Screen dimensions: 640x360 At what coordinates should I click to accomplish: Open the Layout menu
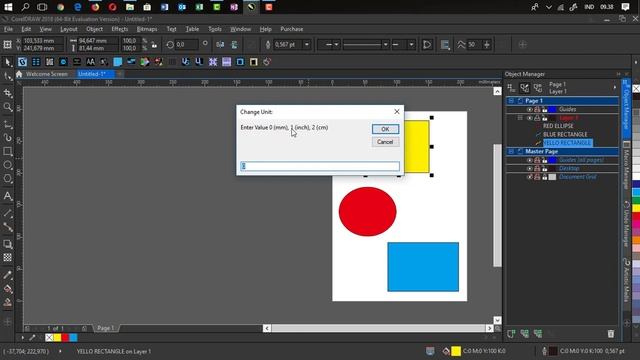pos(69,29)
